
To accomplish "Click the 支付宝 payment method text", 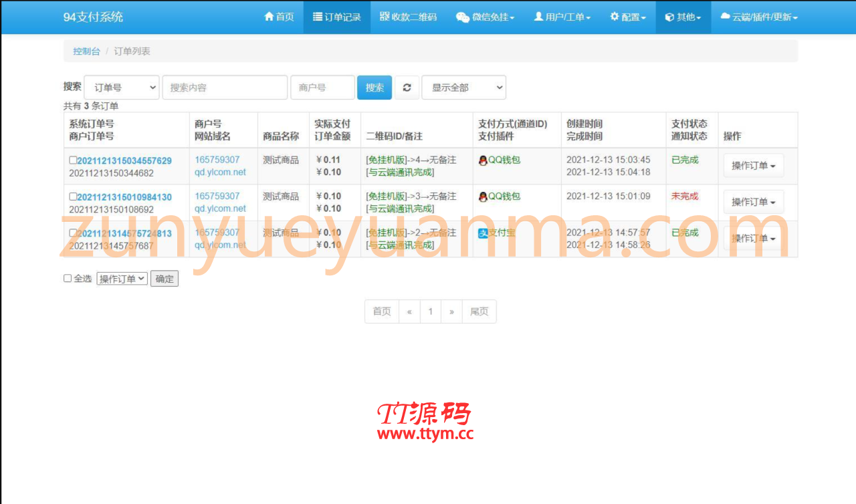I will click(x=502, y=233).
